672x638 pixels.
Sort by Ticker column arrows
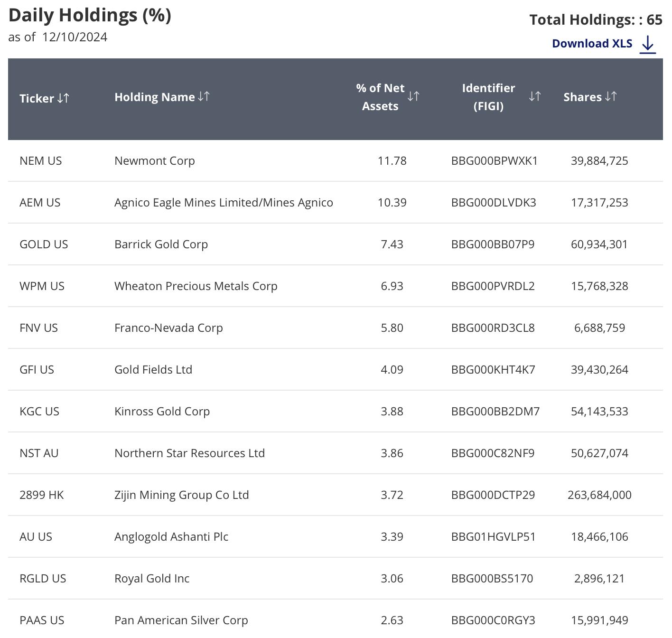click(x=64, y=98)
